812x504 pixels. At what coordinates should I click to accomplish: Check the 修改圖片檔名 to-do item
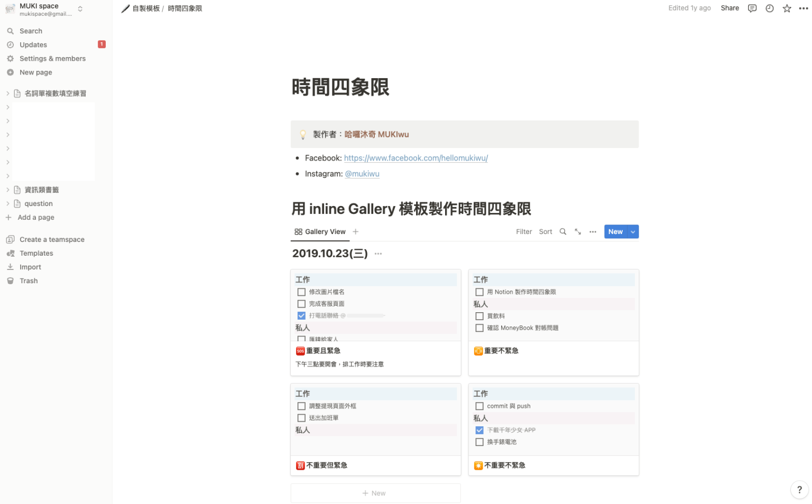click(x=301, y=292)
